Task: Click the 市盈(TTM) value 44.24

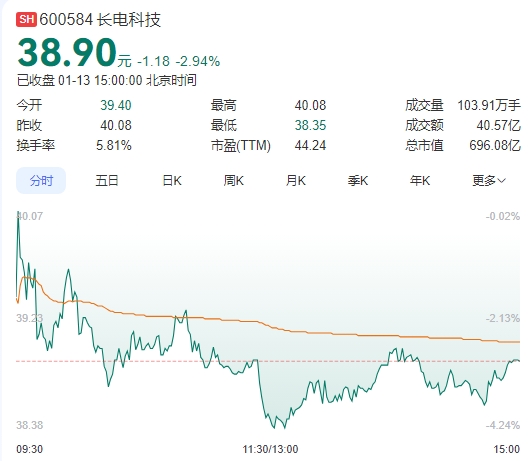Action: [310, 145]
